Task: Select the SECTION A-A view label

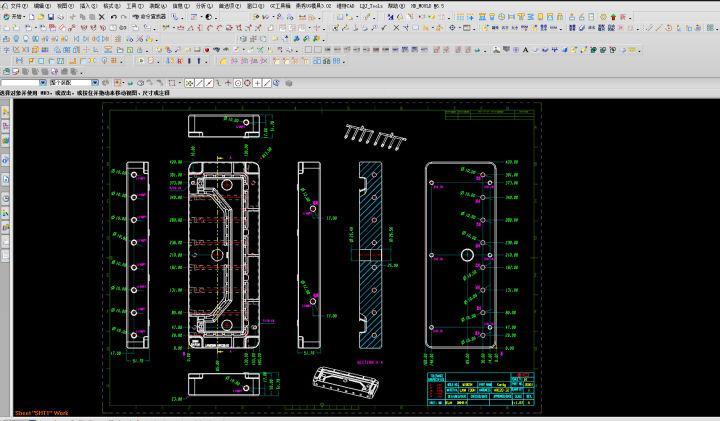Action: click(x=370, y=362)
